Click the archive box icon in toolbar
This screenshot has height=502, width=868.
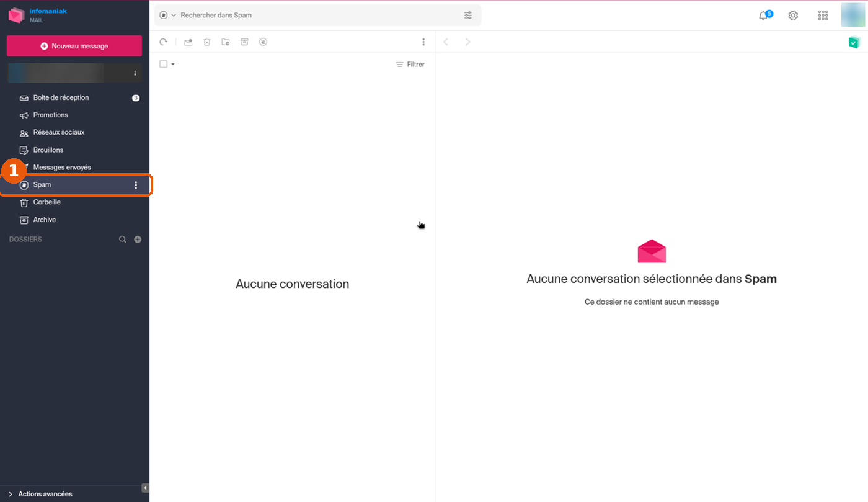[x=244, y=42]
